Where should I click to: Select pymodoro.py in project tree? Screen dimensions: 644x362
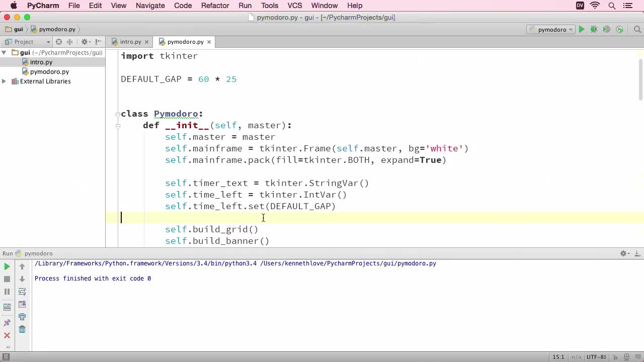tap(49, 71)
